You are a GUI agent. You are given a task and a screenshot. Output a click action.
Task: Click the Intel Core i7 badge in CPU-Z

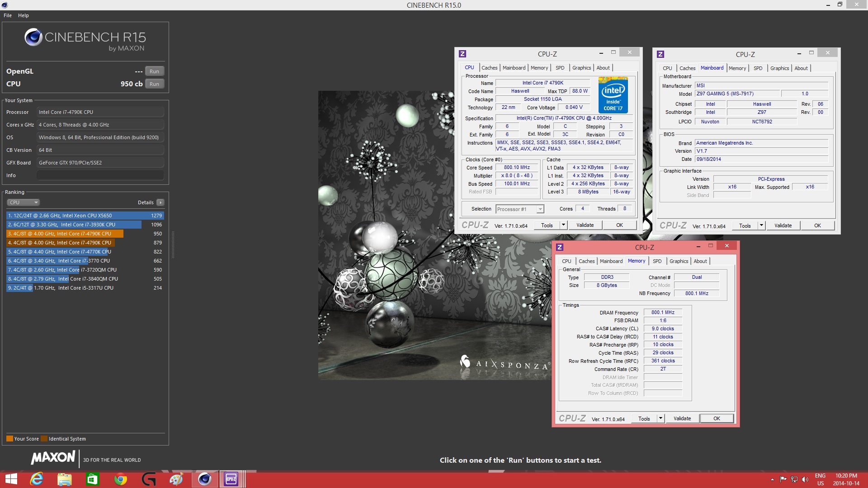pos(613,95)
